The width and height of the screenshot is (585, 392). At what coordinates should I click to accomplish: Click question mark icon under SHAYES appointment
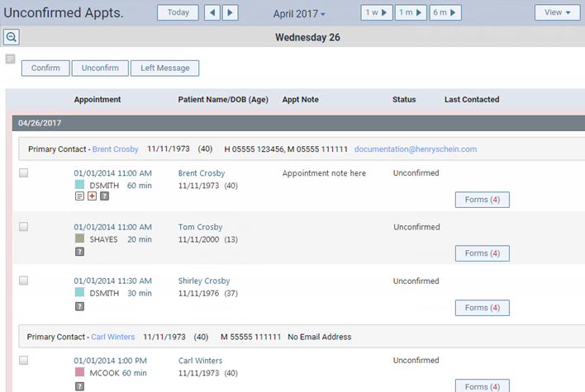79,251
